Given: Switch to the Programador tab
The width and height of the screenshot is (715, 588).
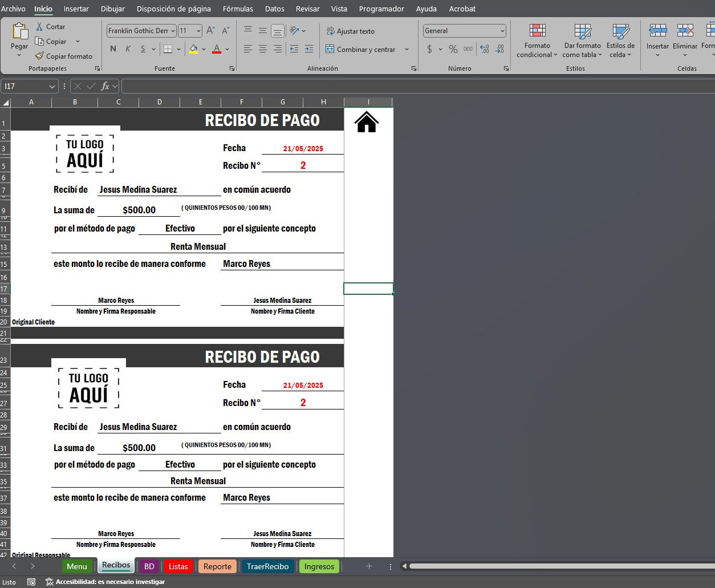Looking at the screenshot, I should pos(381,9).
